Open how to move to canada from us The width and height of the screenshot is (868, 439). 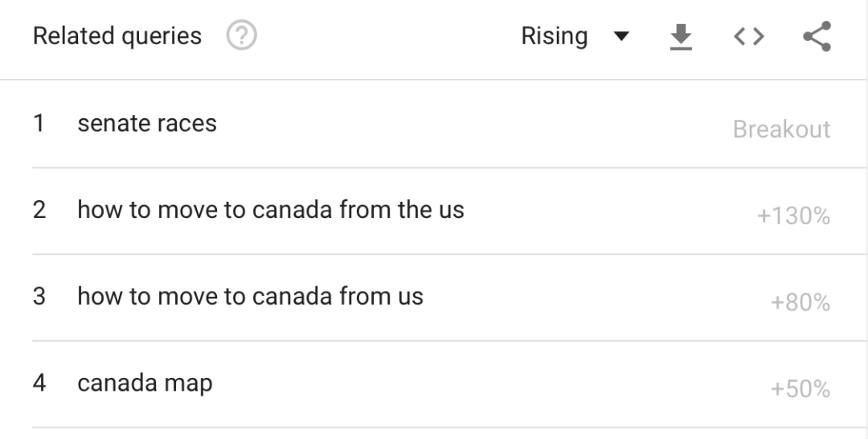point(250,296)
